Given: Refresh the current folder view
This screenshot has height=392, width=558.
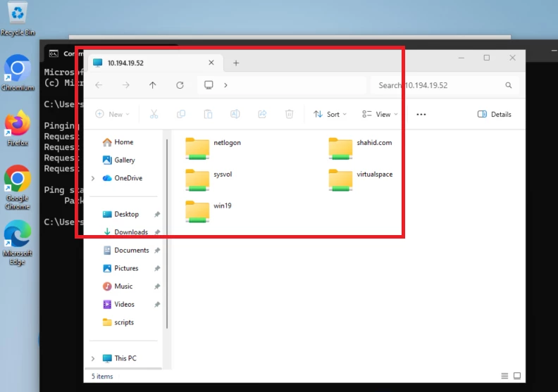Looking at the screenshot, I should coord(180,85).
